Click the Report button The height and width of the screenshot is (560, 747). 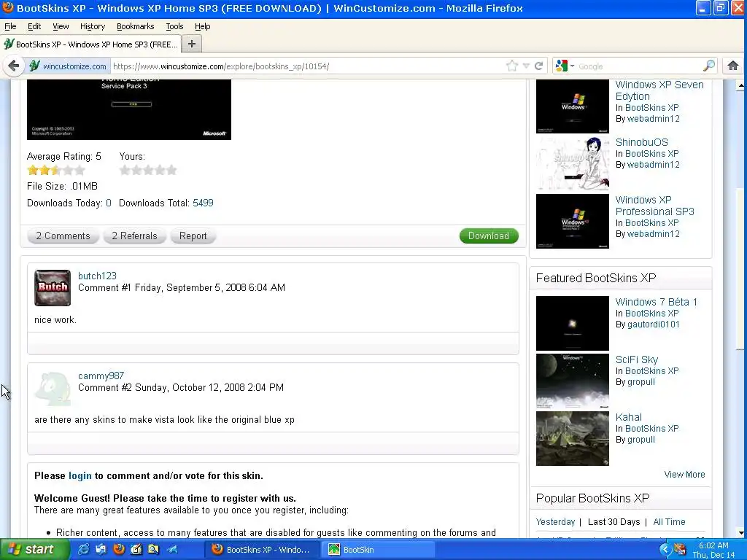click(x=193, y=236)
